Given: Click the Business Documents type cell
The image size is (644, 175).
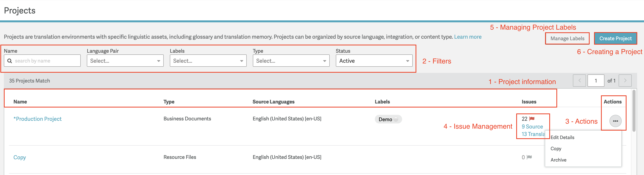Looking at the screenshot, I should pyautogui.click(x=187, y=119).
